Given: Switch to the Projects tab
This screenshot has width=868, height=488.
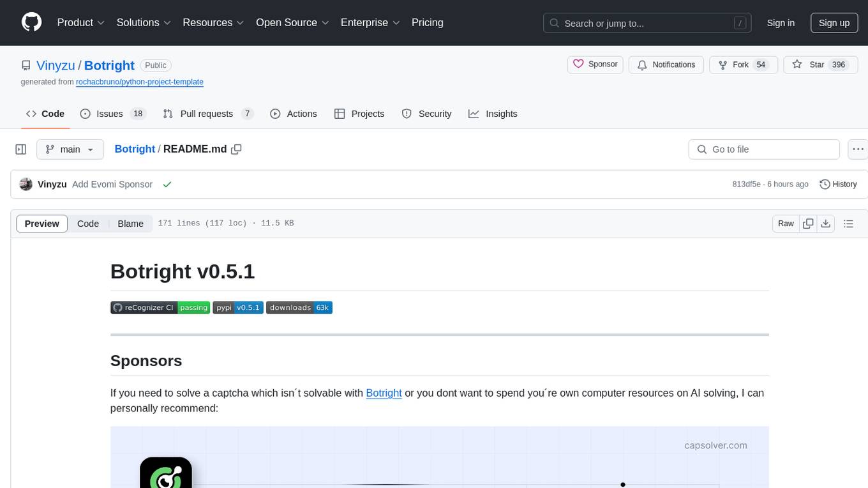Looking at the screenshot, I should coord(359,114).
